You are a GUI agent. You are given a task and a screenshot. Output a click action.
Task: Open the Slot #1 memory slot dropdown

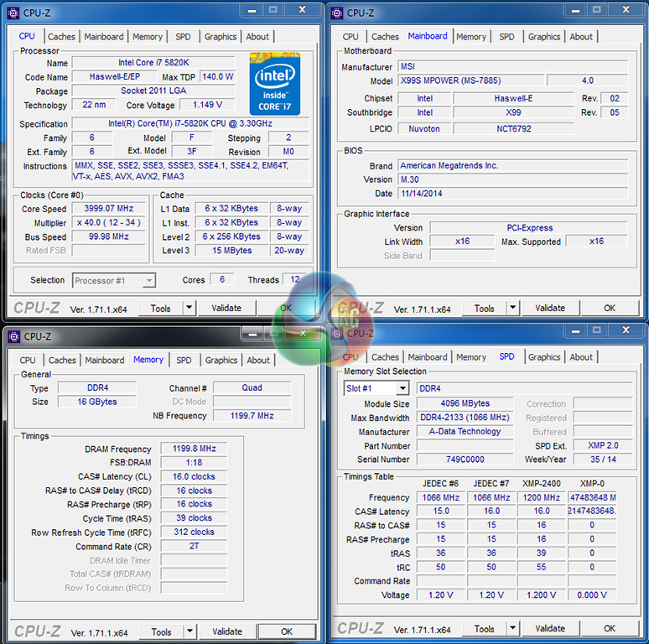pyautogui.click(x=402, y=388)
